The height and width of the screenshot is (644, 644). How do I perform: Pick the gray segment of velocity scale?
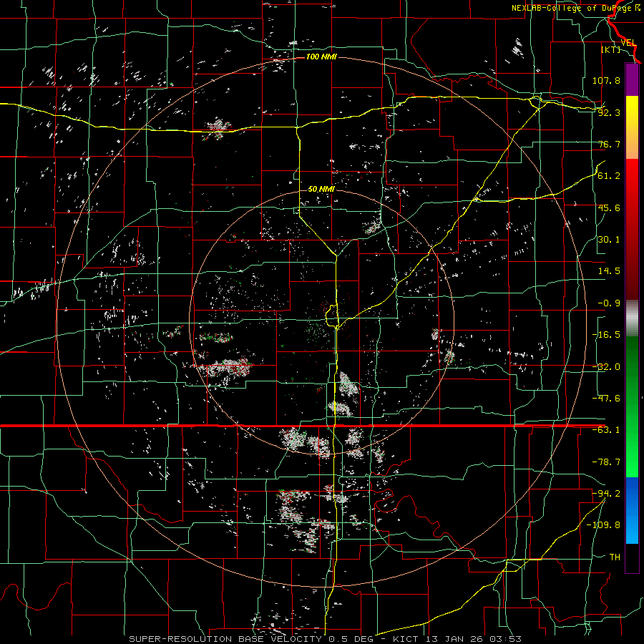tap(632, 318)
